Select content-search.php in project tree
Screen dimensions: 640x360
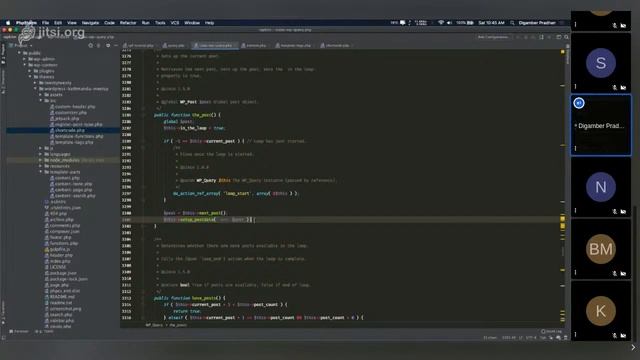pyautogui.click(x=73, y=196)
